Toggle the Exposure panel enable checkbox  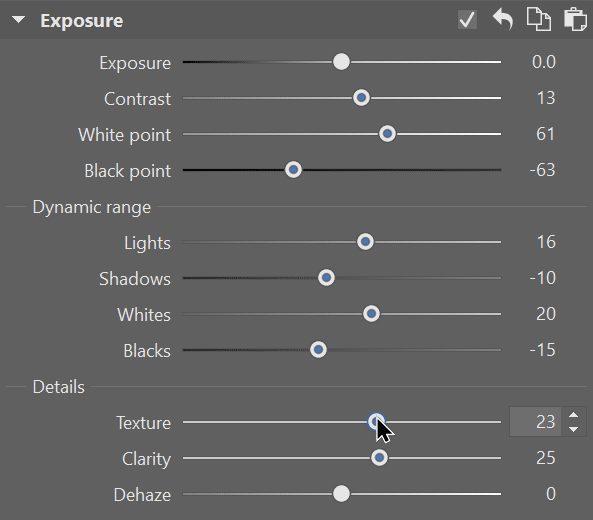pyautogui.click(x=467, y=19)
